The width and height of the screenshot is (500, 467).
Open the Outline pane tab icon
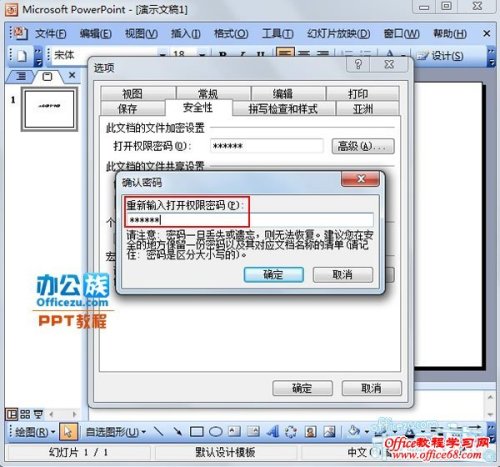pos(21,76)
